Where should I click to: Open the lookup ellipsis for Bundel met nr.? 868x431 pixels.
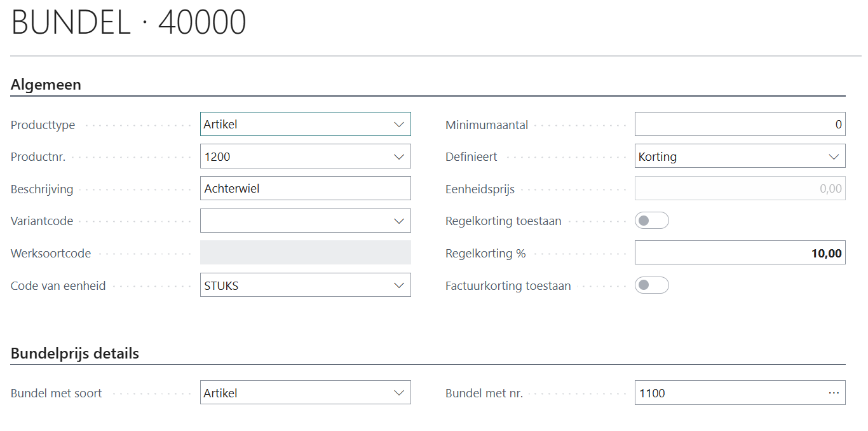[x=834, y=393]
